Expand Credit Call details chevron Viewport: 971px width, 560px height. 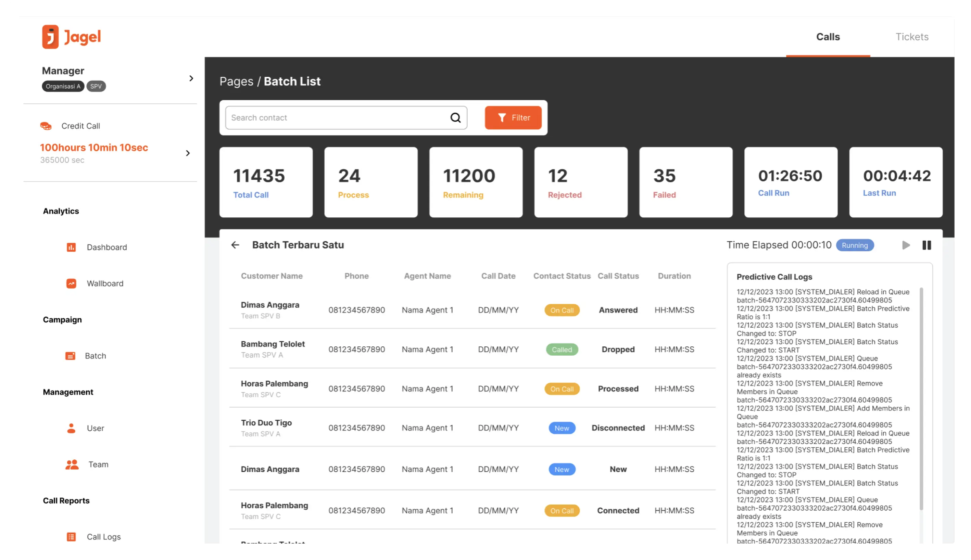point(188,153)
